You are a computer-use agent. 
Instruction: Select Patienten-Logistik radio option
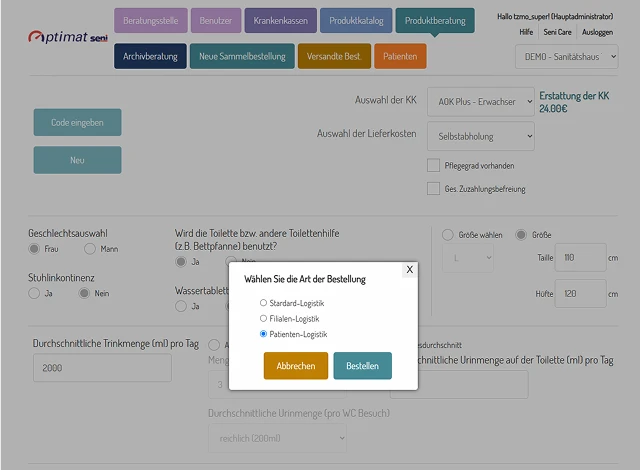pos(263,334)
